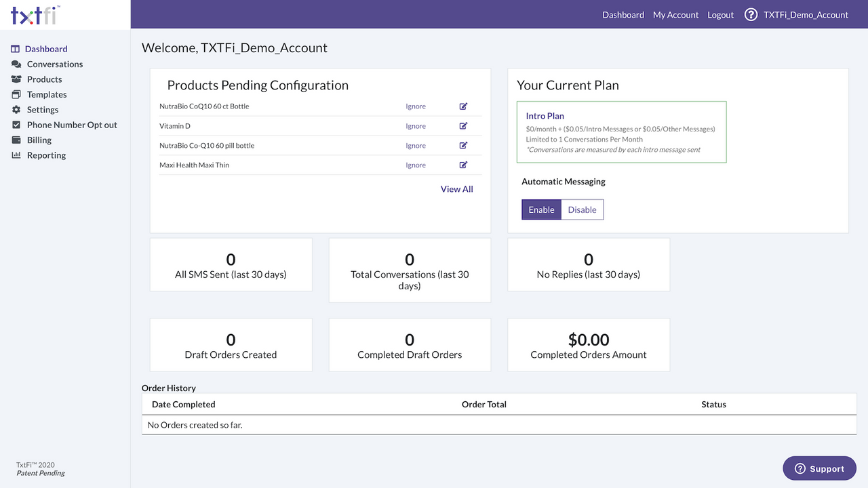
Task: Open the Products section via its box icon
Action: pos(15,79)
